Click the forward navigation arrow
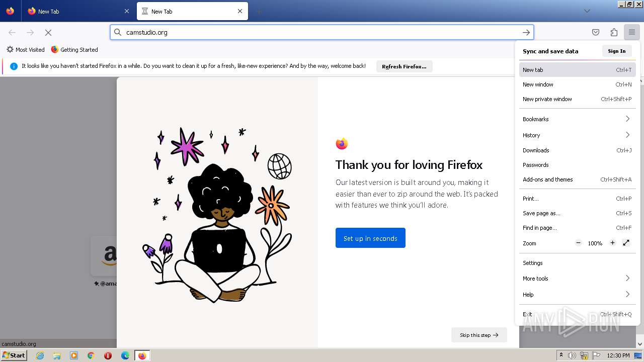Image resolution: width=644 pixels, height=362 pixels. [x=30, y=32]
